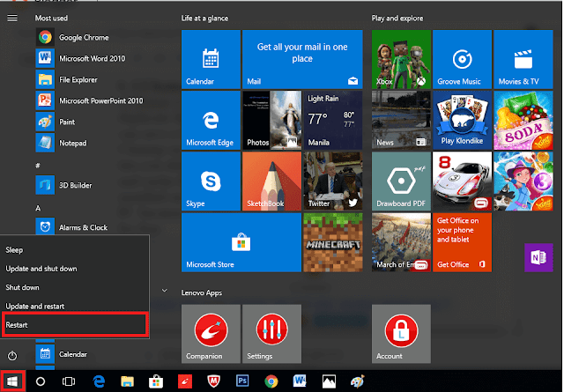
Task: Open Word from the taskbar
Action: pos(300,381)
